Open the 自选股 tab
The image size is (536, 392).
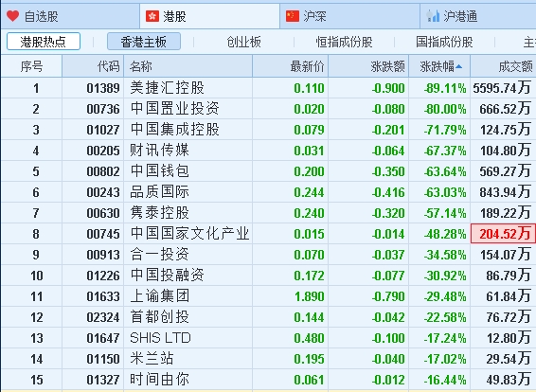70,16
